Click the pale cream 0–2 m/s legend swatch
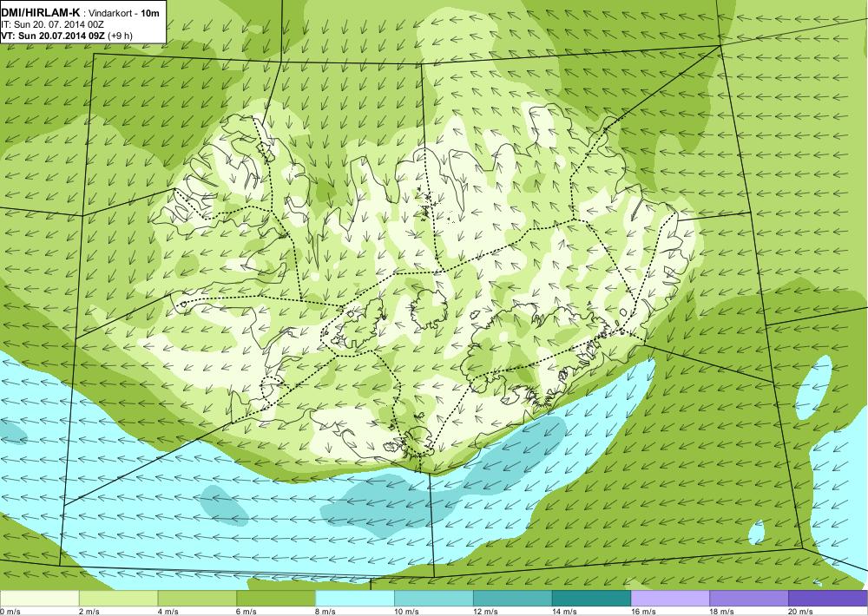Image resolution: width=868 pixels, height=616 pixels. (39, 599)
